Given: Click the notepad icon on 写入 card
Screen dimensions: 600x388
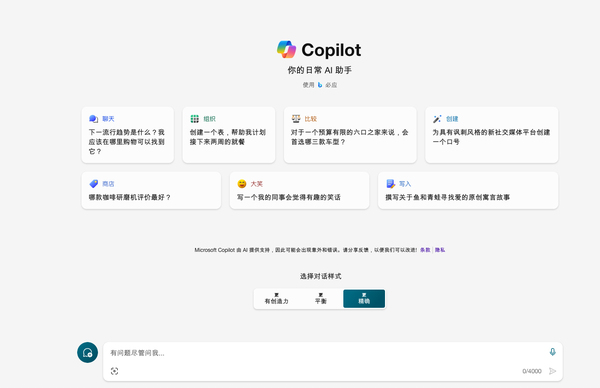Looking at the screenshot, I should pos(390,184).
